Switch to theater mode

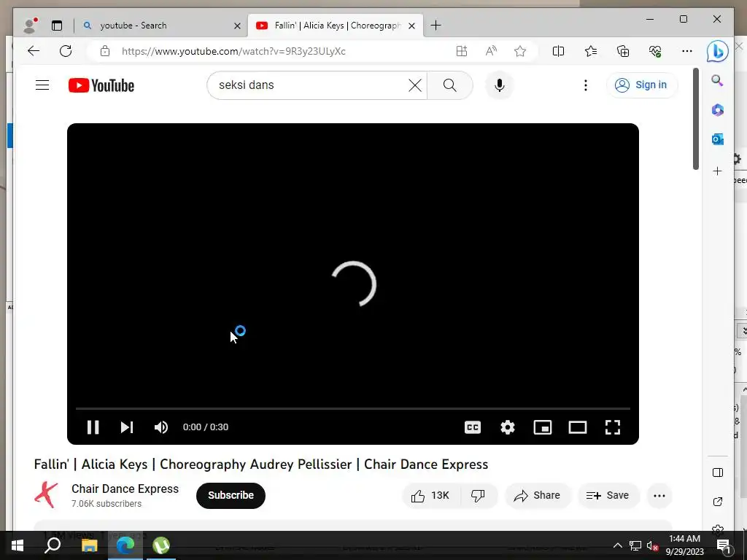tap(578, 427)
